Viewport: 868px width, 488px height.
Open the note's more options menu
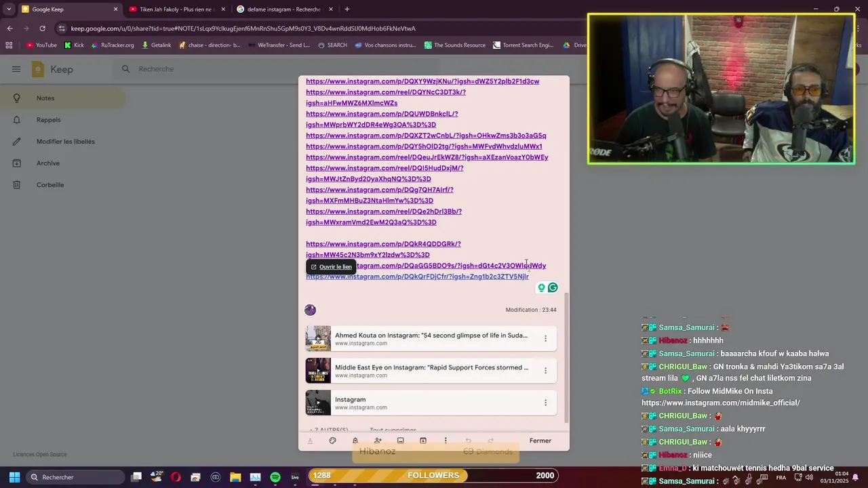[x=446, y=441]
